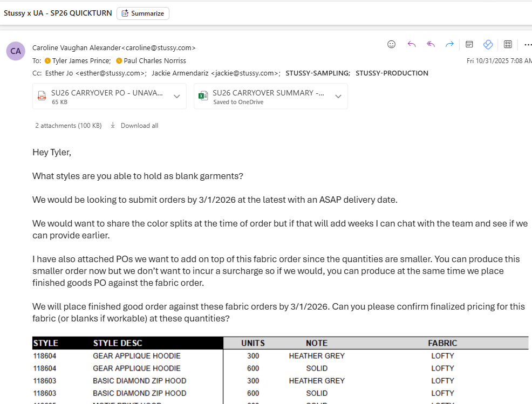
Task: Click the blue Viva Engage icon
Action: [x=488, y=44]
